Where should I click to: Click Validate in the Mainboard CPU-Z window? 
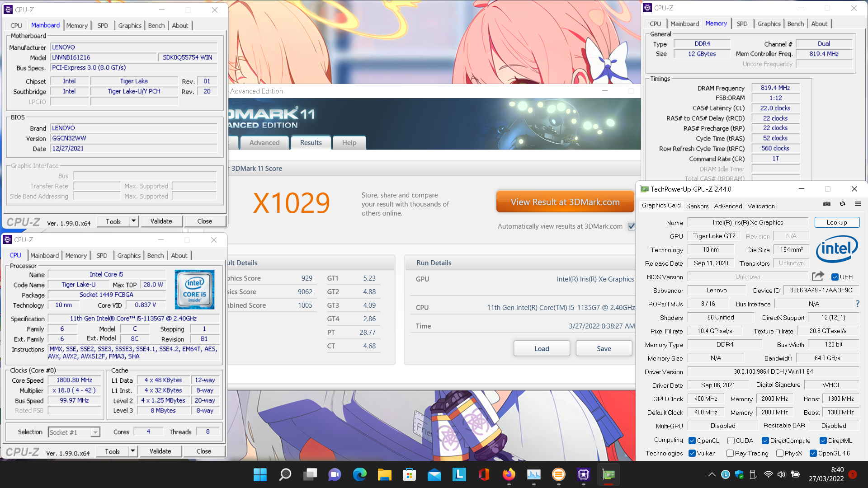tap(161, 221)
